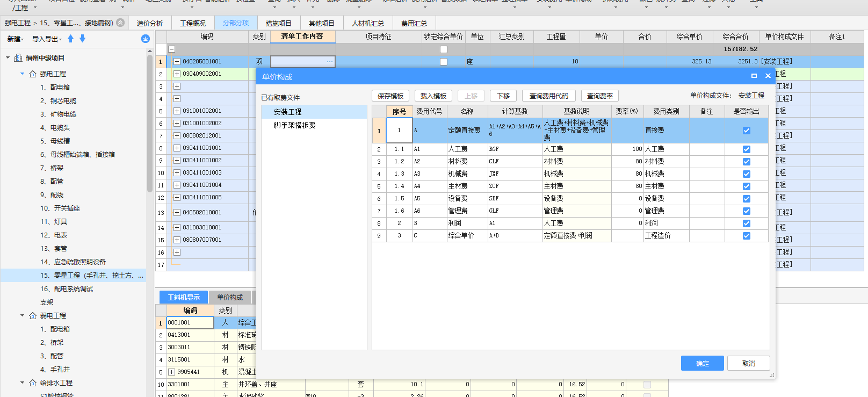This screenshot has height=397, width=868.
Task: Open the ellipsis editor in row 040205001001's 清单工作内容 cell
Action: pyautogui.click(x=329, y=62)
